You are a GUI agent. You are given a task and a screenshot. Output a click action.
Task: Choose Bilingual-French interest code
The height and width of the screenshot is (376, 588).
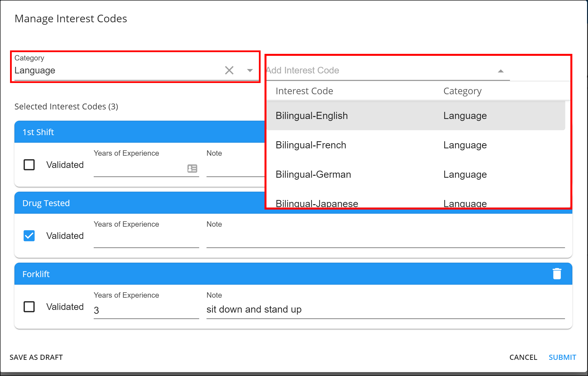coord(311,145)
